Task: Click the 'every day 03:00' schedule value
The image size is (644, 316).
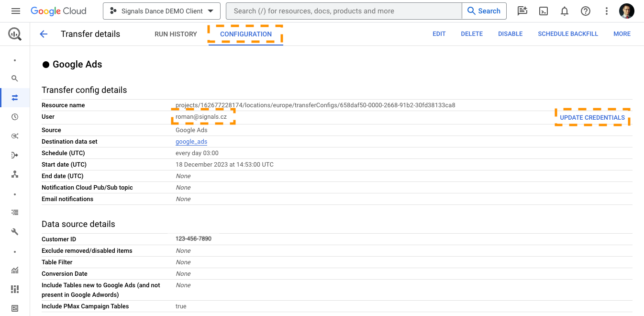Action: pyautogui.click(x=197, y=153)
